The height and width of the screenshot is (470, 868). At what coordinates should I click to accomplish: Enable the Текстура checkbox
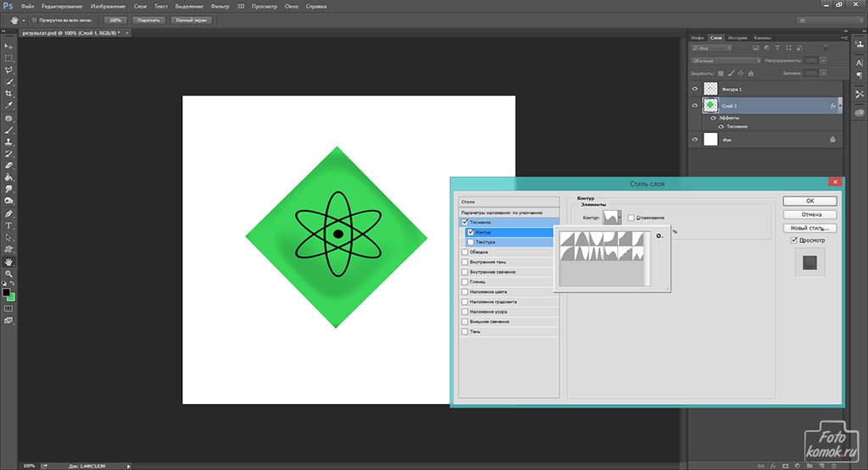click(470, 242)
